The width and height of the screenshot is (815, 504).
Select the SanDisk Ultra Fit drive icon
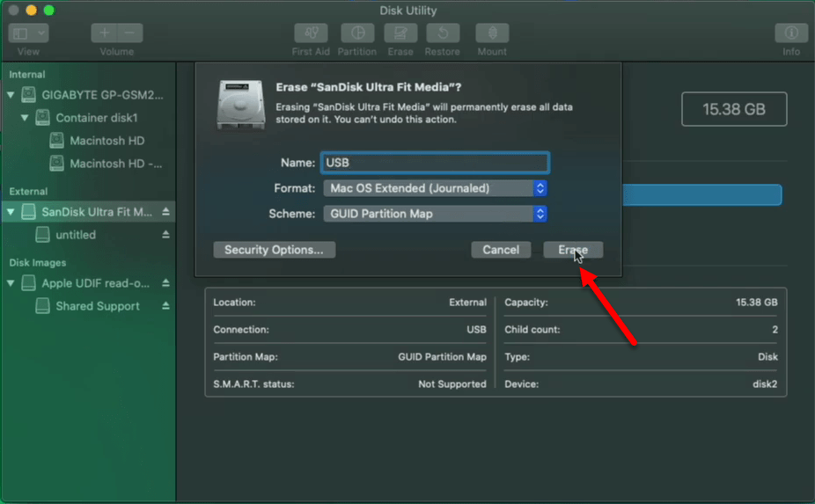pyautogui.click(x=28, y=211)
